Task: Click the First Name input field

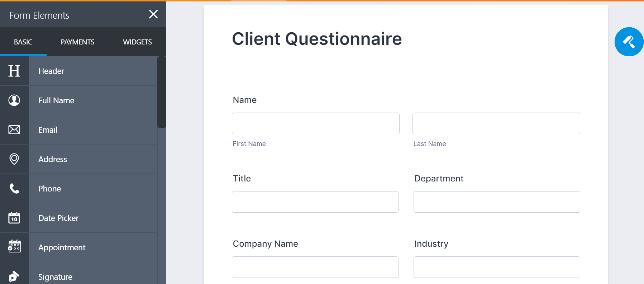Action: (316, 123)
